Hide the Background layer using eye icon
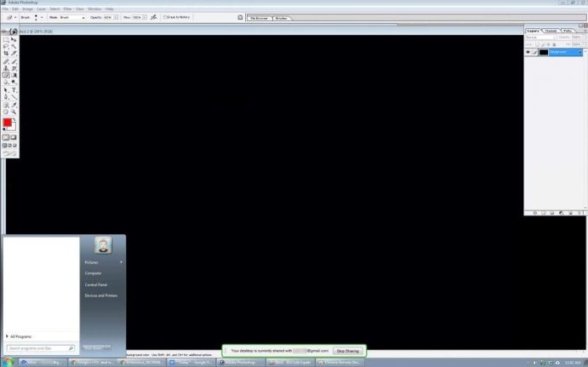 [528, 52]
